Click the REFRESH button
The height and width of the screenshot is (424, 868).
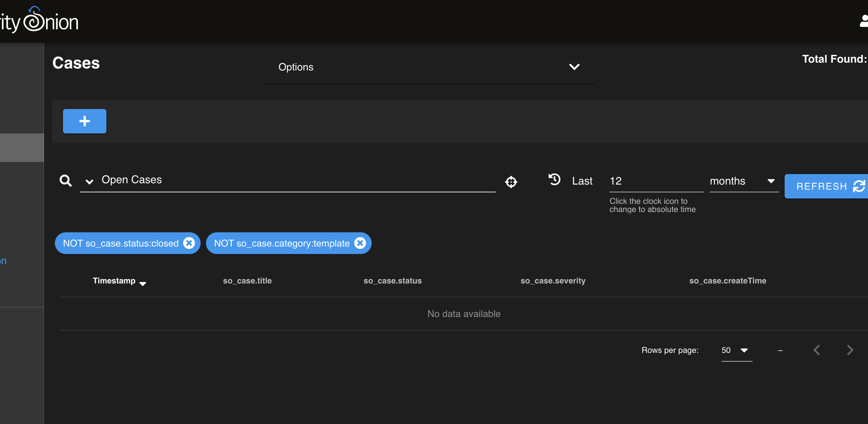826,186
